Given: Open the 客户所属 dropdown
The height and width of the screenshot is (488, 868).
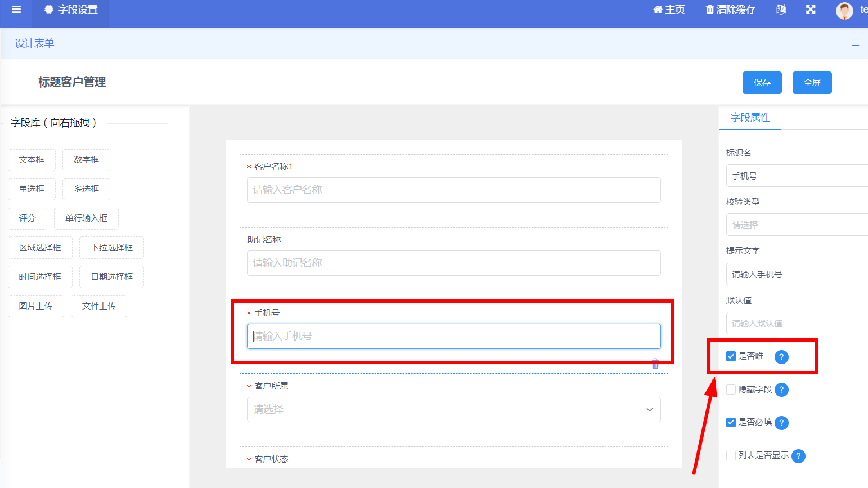Looking at the screenshot, I should (453, 410).
